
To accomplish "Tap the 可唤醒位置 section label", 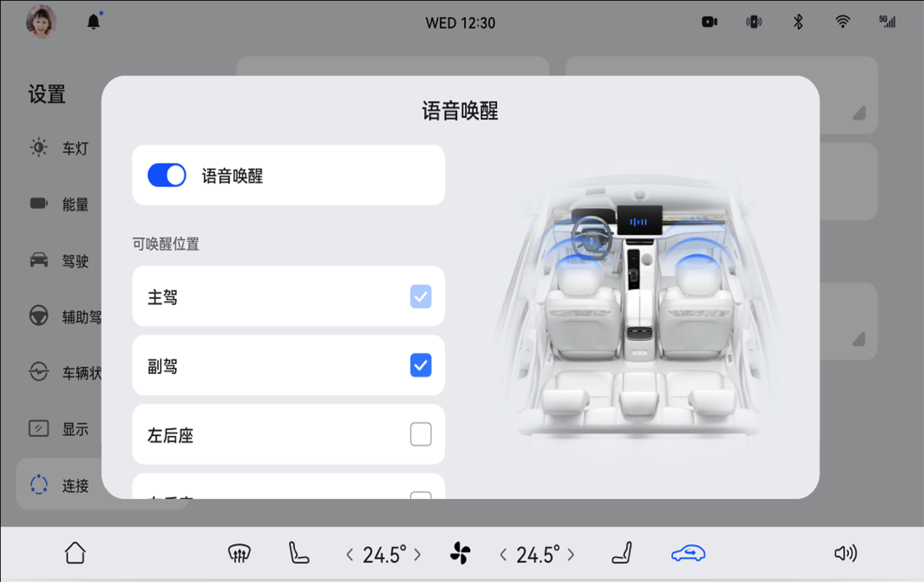I will 165,244.
